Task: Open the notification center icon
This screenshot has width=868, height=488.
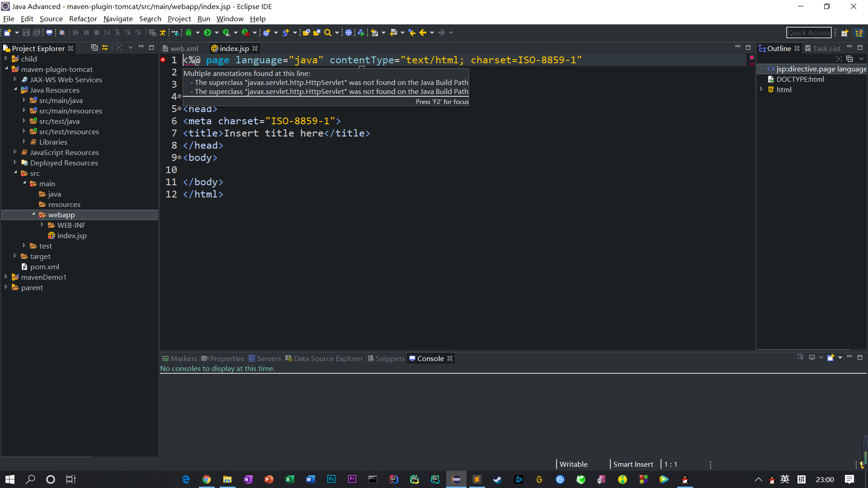Action: click(x=849, y=479)
